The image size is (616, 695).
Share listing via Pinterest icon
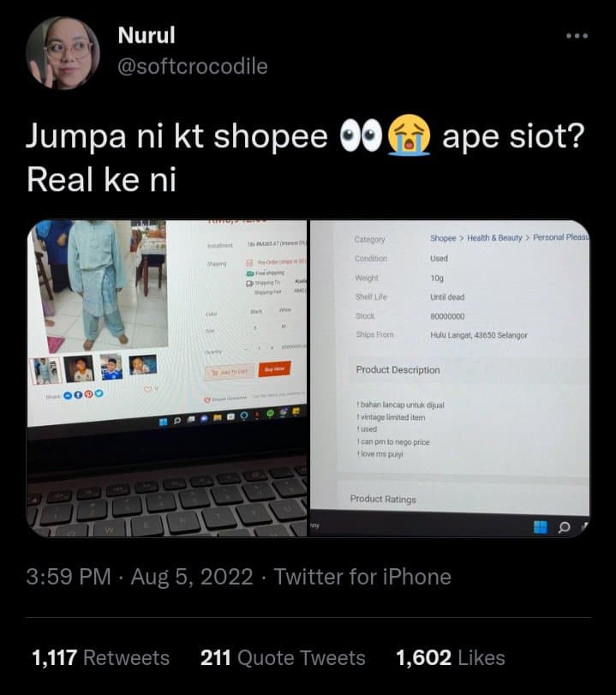pyautogui.click(x=88, y=394)
